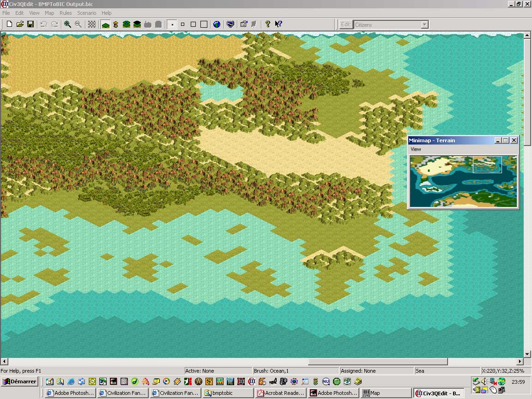Open the blue shield civilization icon
This screenshot has height=399, width=532.
(230, 24)
